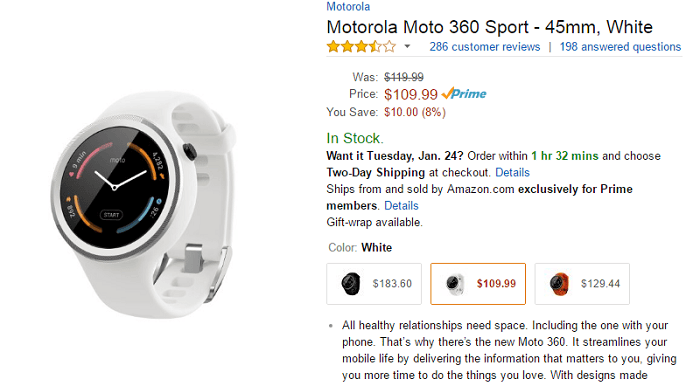
Task: Open the rating breakdown dropdown arrow
Action: click(407, 46)
